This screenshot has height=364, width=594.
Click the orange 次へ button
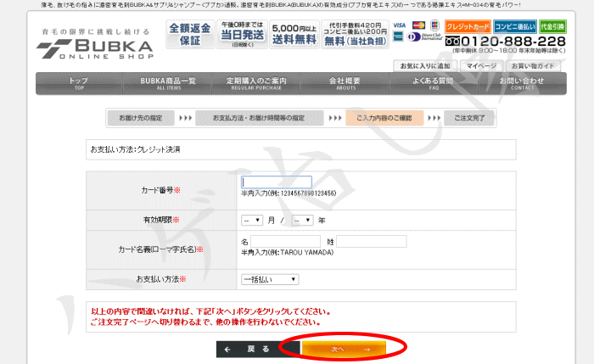[344, 350]
